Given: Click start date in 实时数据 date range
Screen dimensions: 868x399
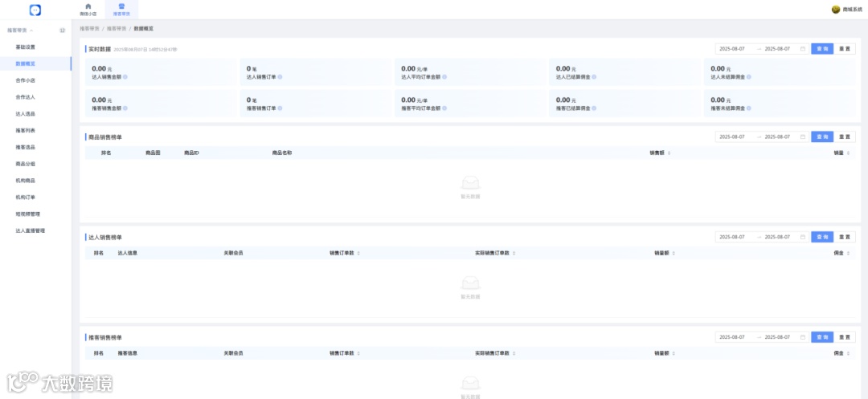Looking at the screenshot, I should coord(732,49).
